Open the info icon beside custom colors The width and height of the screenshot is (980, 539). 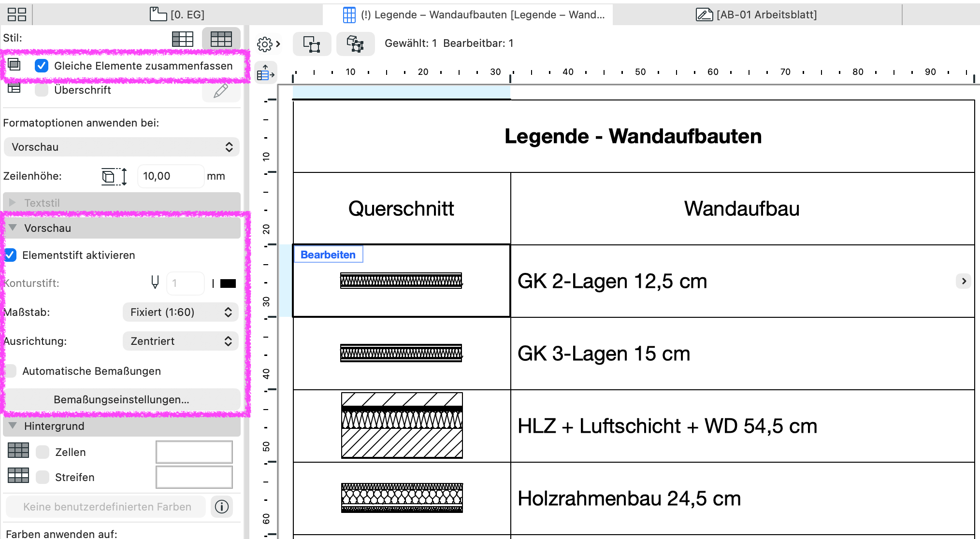222,507
